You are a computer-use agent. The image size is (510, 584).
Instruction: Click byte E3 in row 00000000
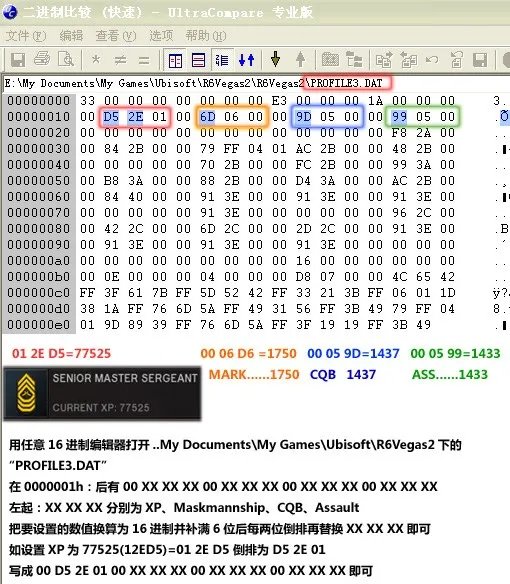point(279,101)
